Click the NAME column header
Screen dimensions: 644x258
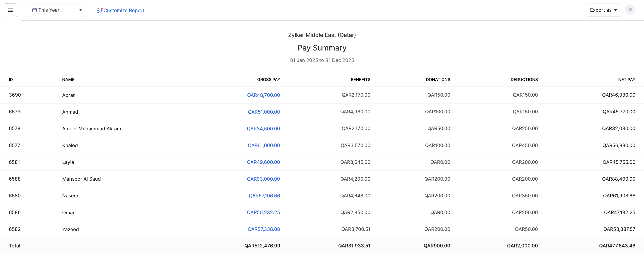pos(68,79)
